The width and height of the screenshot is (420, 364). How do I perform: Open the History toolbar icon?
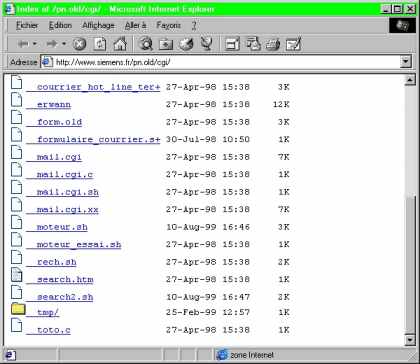click(x=186, y=44)
